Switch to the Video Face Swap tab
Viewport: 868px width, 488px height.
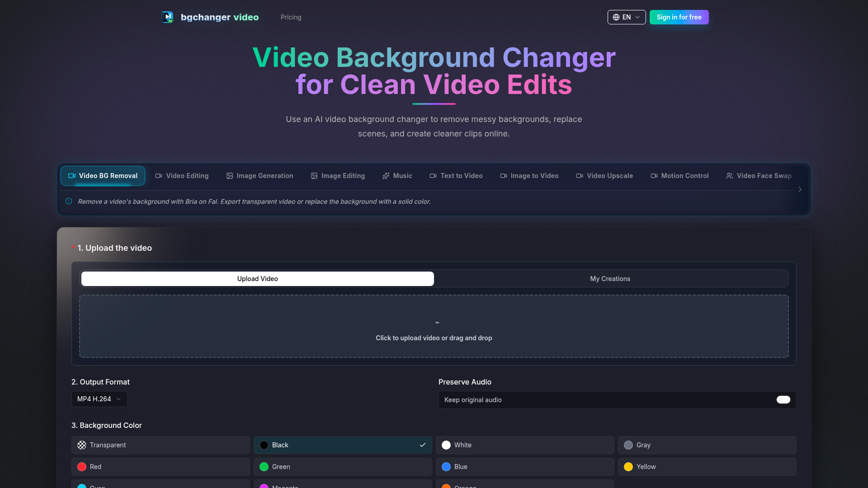pyautogui.click(x=759, y=176)
